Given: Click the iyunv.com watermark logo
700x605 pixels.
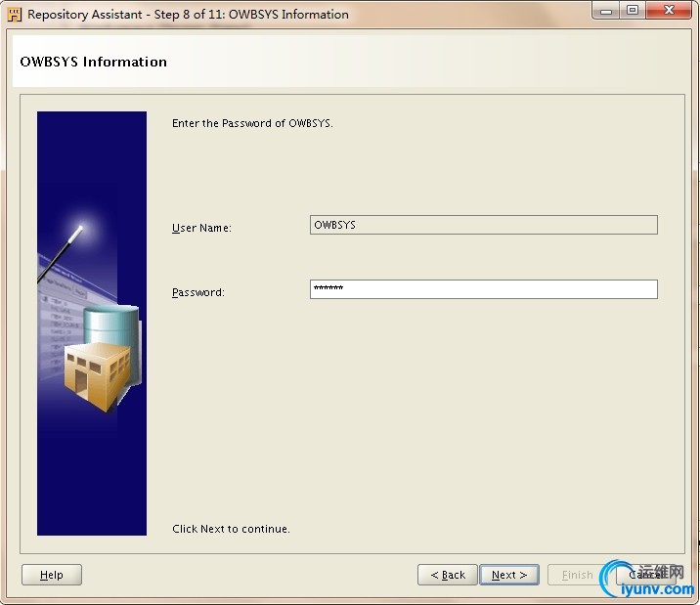Looking at the screenshot, I should click(x=647, y=580).
